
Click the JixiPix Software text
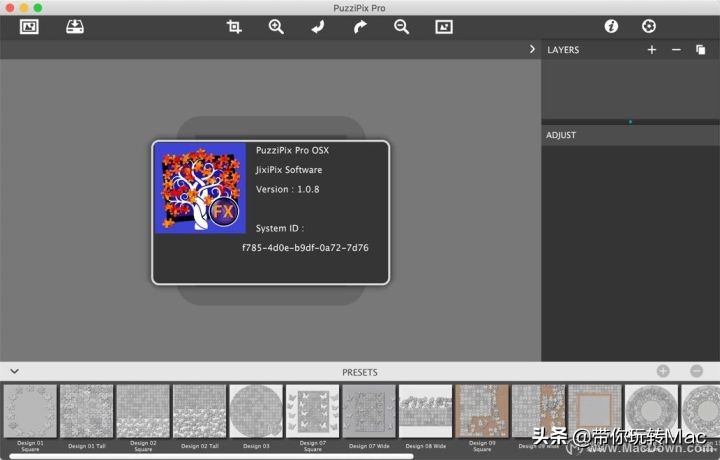coord(289,170)
